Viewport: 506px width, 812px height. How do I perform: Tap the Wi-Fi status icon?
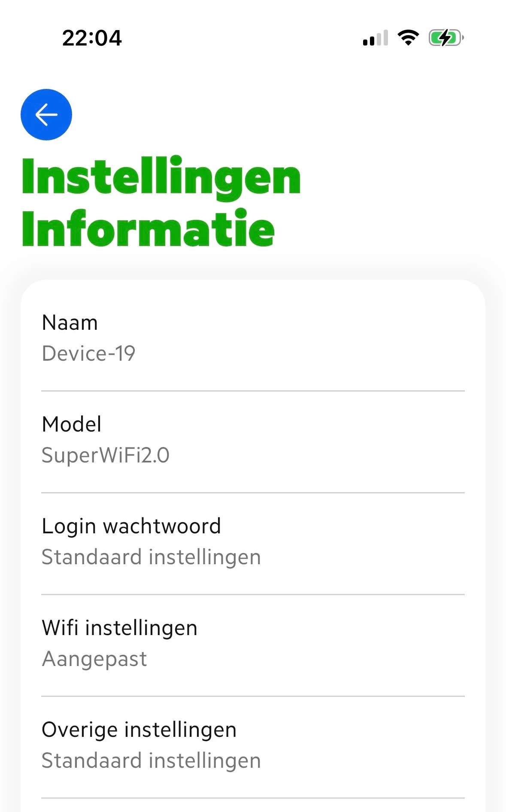(408, 38)
